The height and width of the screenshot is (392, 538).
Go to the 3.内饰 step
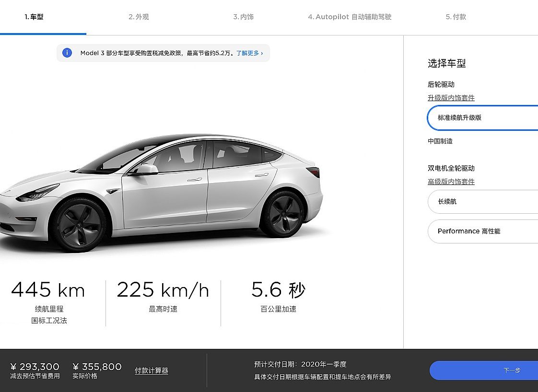[x=243, y=17]
